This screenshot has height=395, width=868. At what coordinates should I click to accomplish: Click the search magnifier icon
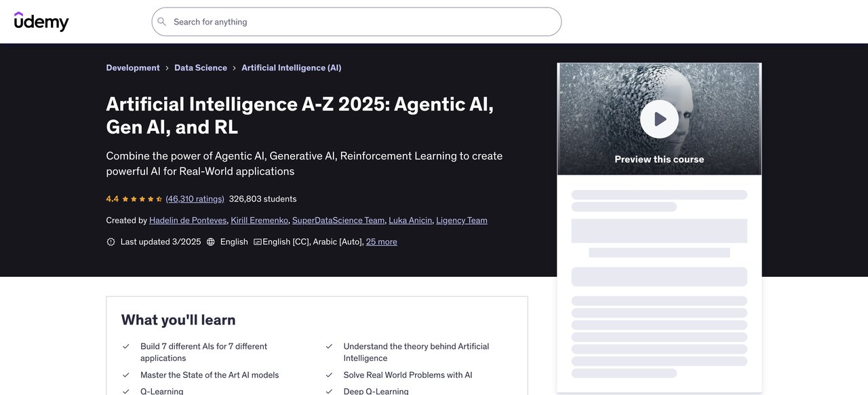pyautogui.click(x=162, y=22)
